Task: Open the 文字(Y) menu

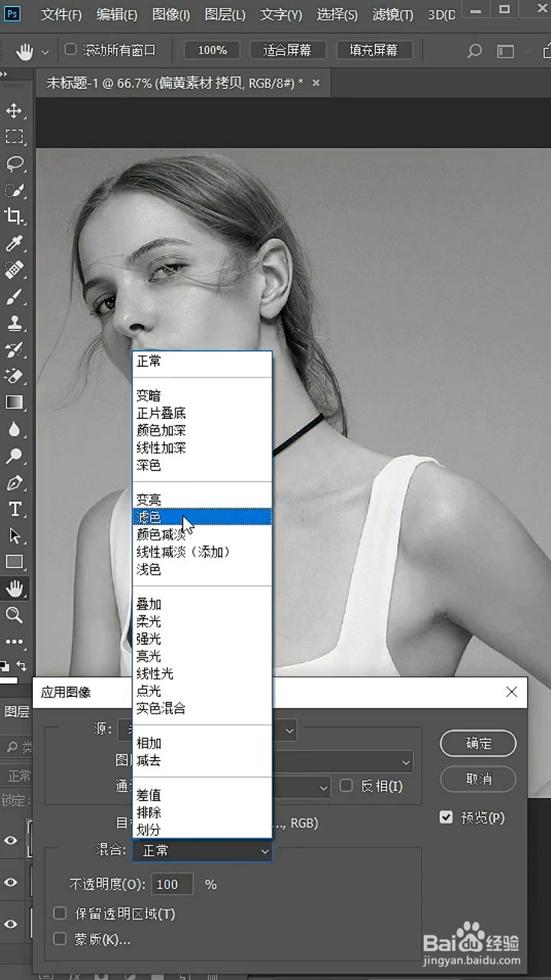Action: pyautogui.click(x=281, y=15)
